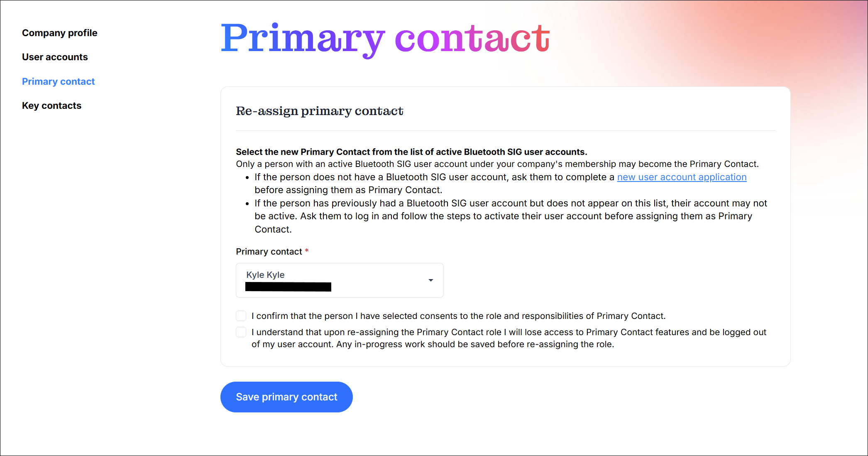Navigate to Key contacts
The image size is (868, 456).
(51, 105)
